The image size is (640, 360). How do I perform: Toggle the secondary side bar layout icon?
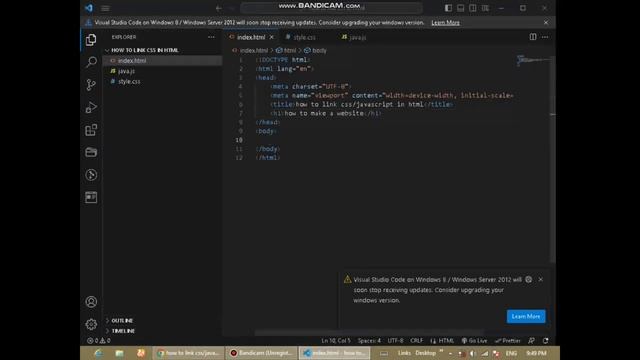(473, 8)
